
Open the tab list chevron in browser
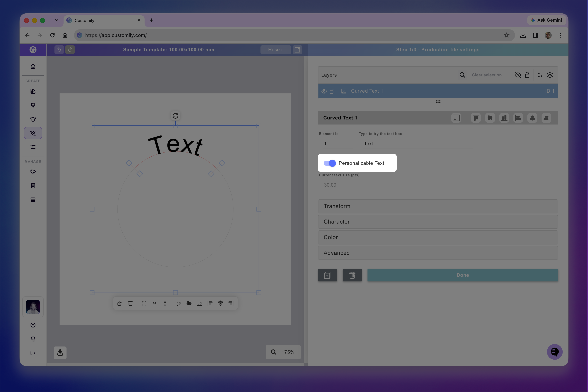(57, 20)
